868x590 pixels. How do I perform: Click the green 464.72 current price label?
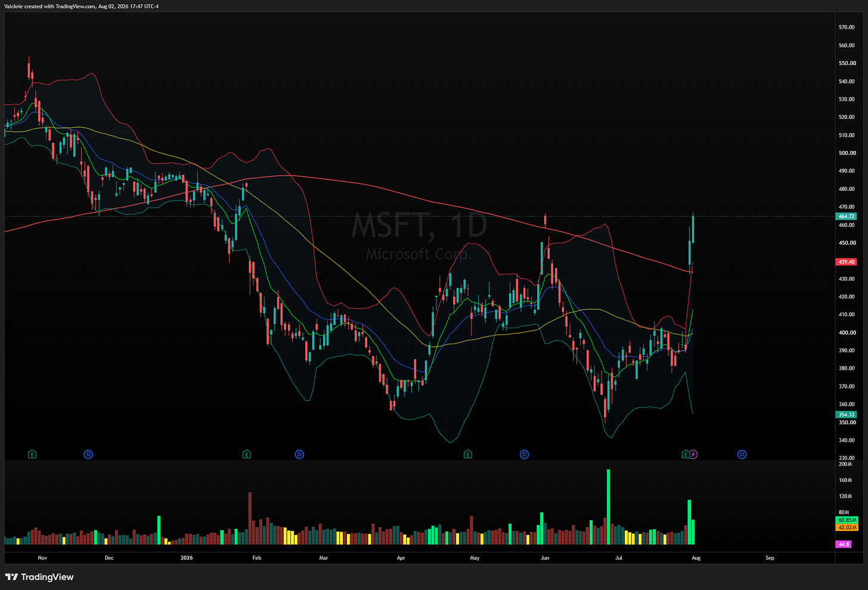(x=847, y=217)
